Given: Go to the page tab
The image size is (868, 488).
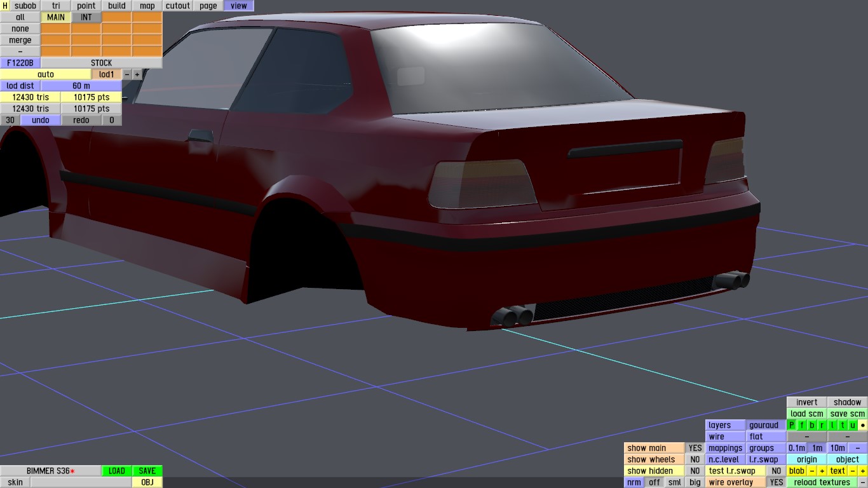Looking at the screenshot, I should point(208,6).
